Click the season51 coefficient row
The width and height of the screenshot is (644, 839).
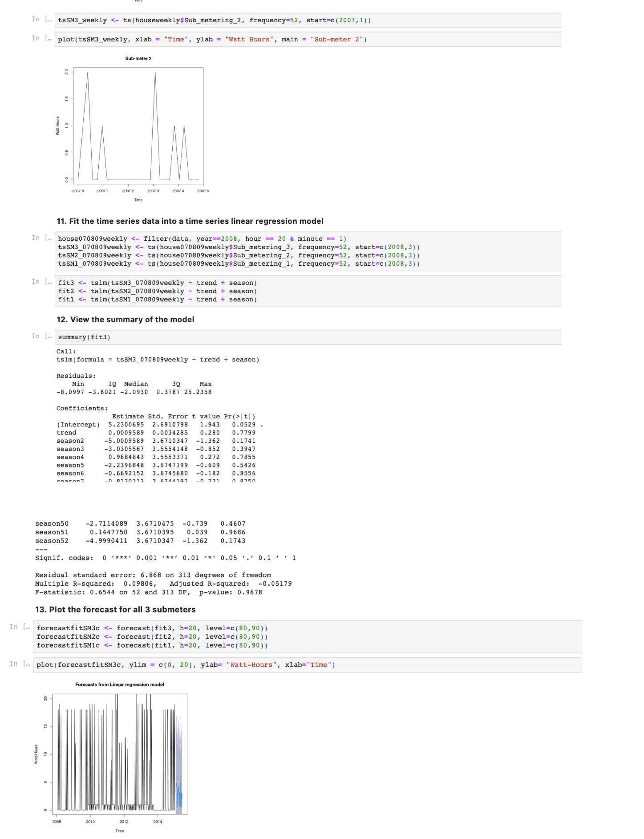tap(140, 532)
